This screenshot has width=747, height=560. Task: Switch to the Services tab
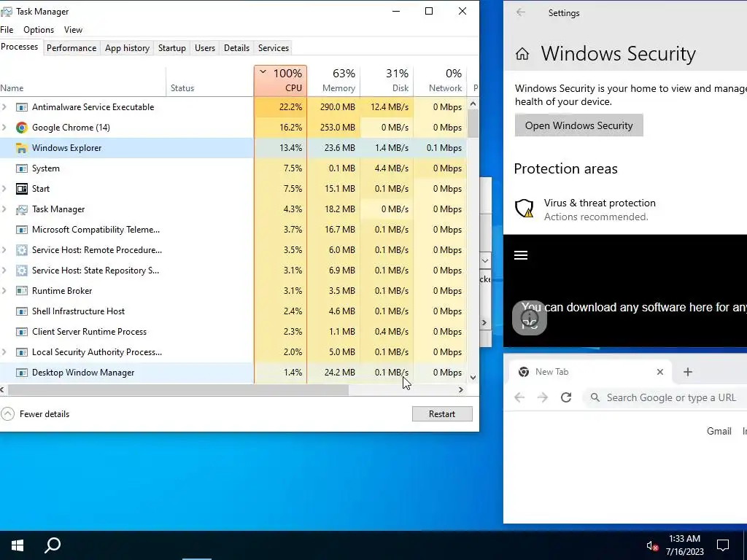coord(274,48)
